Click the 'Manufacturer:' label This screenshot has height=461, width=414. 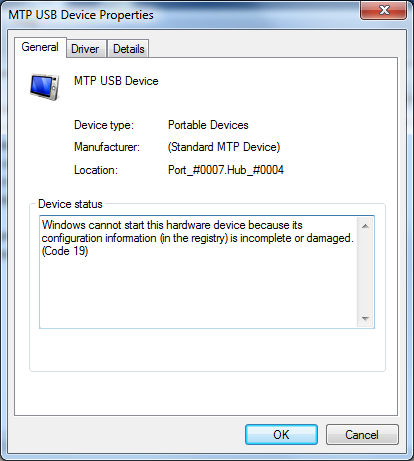(x=107, y=147)
